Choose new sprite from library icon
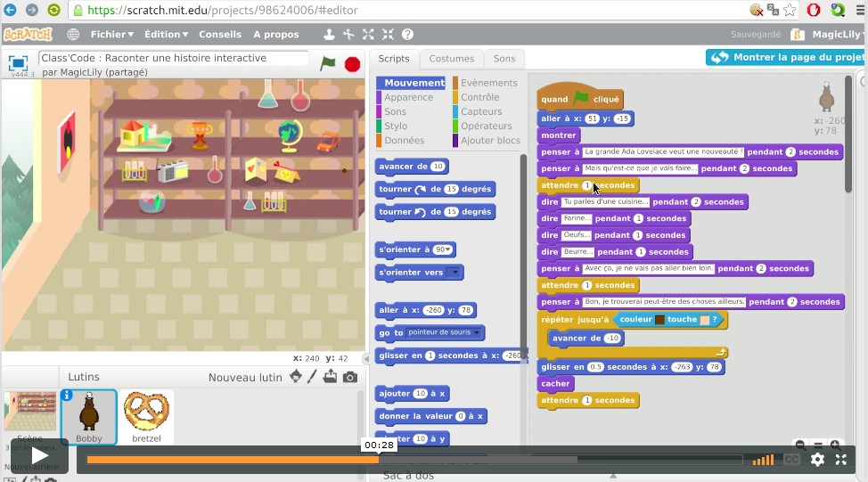Screen dimensions: 868x482 click(x=296, y=377)
